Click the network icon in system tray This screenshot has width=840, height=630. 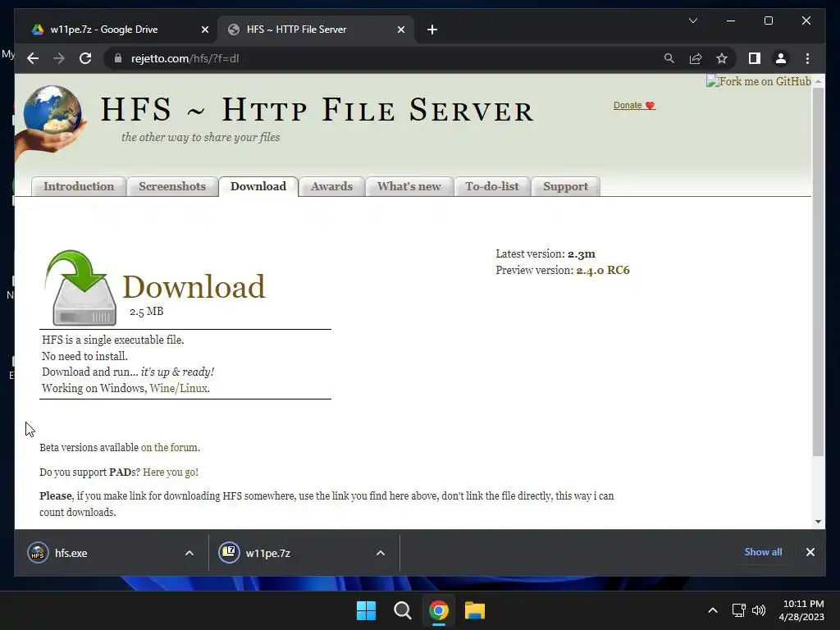click(739, 610)
